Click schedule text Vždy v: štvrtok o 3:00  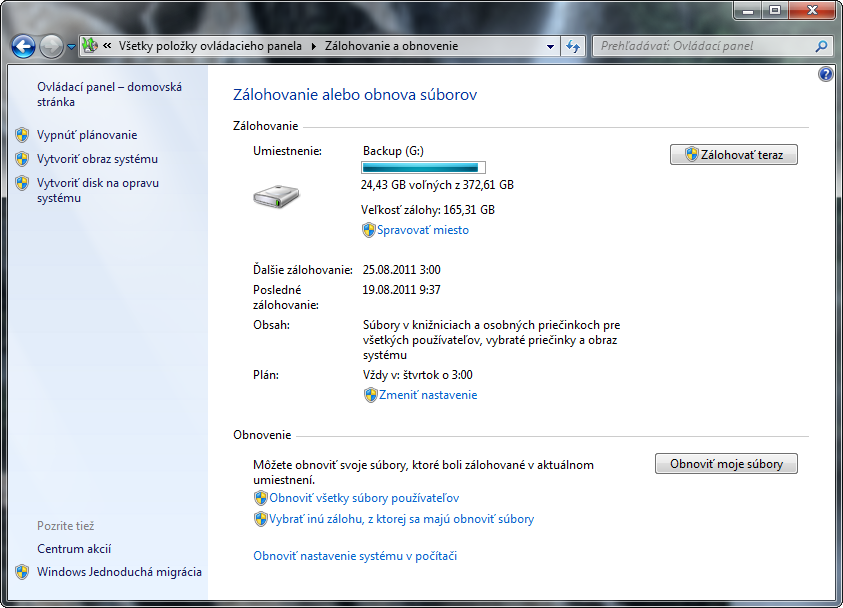(418, 375)
